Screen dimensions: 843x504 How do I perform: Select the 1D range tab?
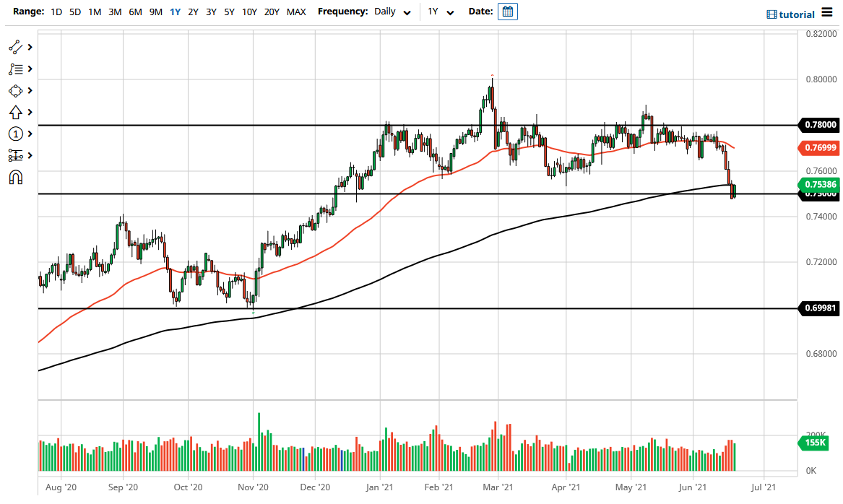point(56,12)
